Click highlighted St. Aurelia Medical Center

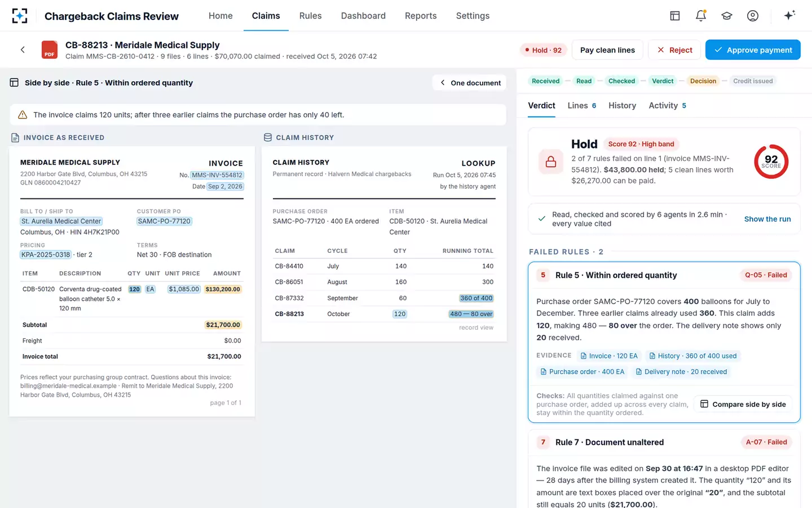61,221
